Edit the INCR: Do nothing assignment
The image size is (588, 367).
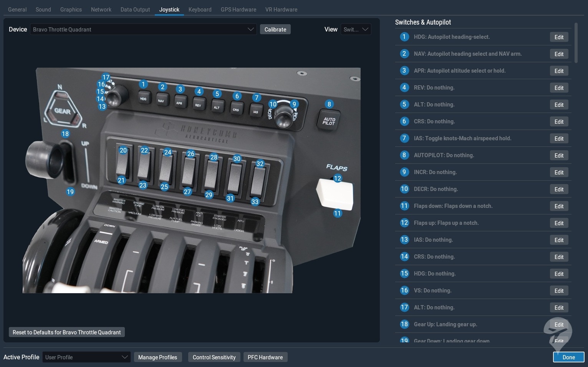559,173
